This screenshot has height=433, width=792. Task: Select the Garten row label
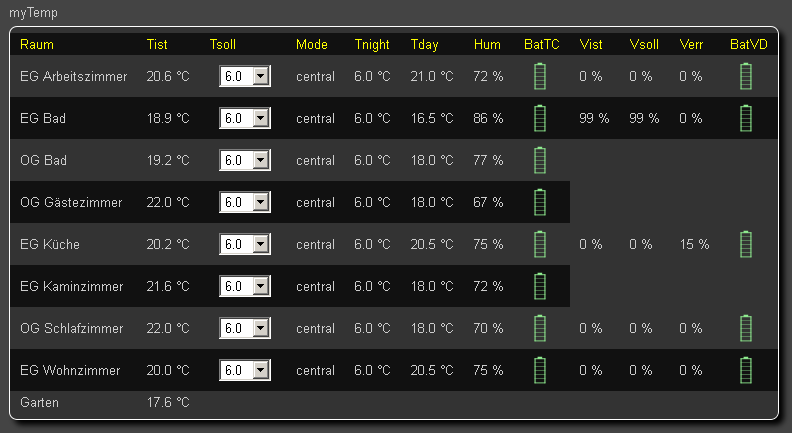[40, 403]
